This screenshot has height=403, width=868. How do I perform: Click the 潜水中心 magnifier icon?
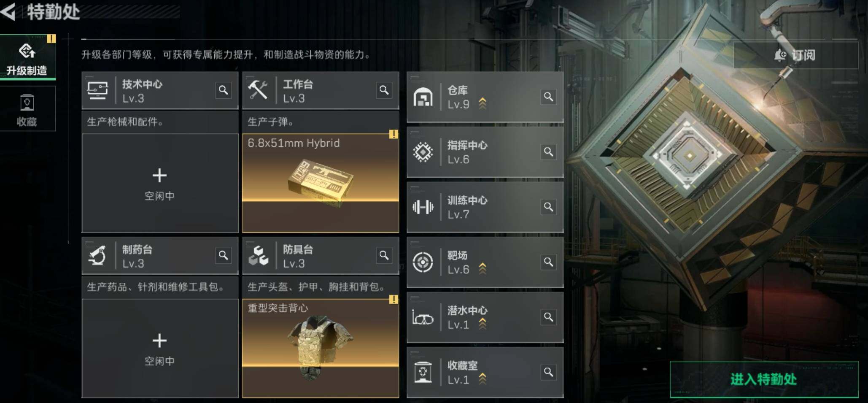tap(548, 317)
